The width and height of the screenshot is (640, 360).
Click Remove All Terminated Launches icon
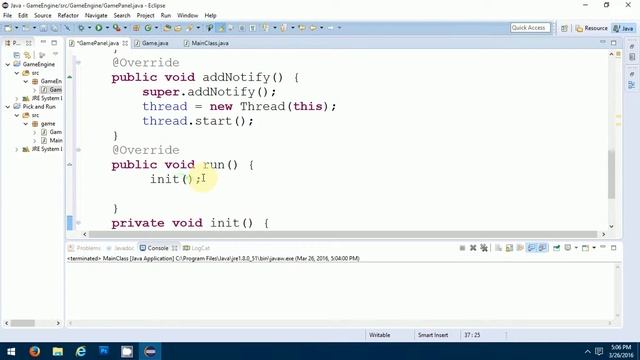pyautogui.click(x=484, y=248)
